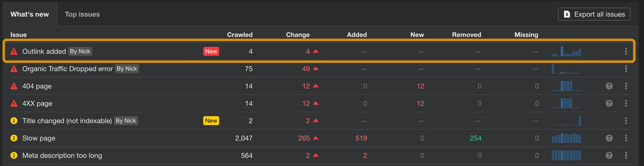644x166 pixels.
Task: Click the red New badge on Outlink added
Action: pyautogui.click(x=211, y=51)
